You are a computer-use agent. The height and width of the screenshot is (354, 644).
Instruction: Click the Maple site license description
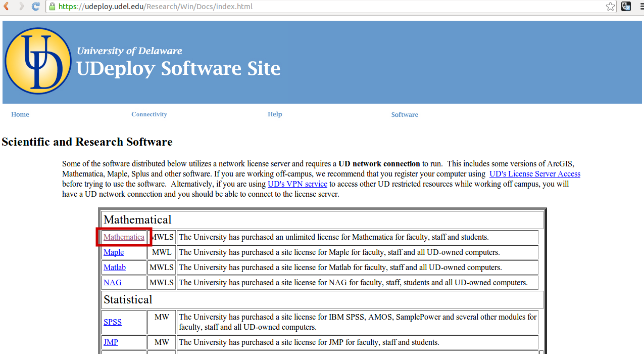pos(339,252)
